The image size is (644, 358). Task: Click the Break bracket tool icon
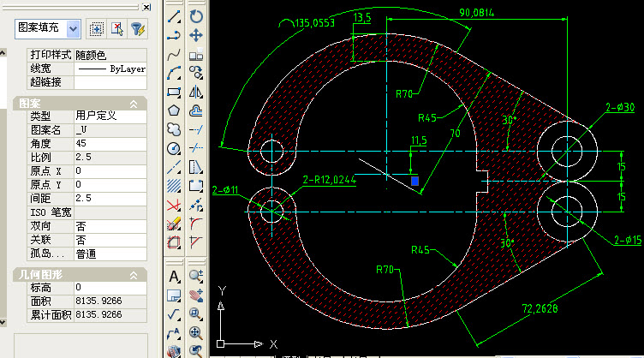point(196,186)
